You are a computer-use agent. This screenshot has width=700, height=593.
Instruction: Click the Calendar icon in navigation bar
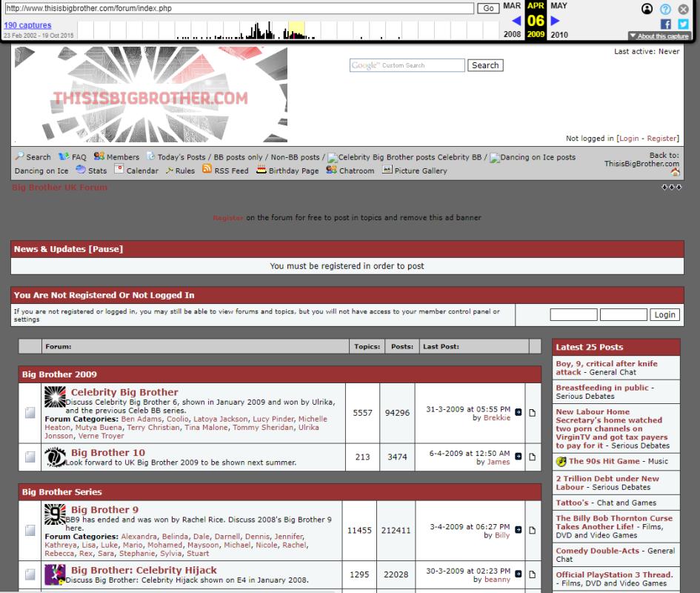(118, 170)
